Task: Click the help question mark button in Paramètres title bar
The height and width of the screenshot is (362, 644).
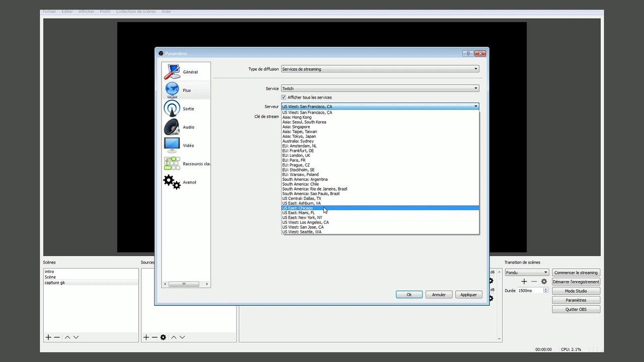Action: pyautogui.click(x=467, y=53)
